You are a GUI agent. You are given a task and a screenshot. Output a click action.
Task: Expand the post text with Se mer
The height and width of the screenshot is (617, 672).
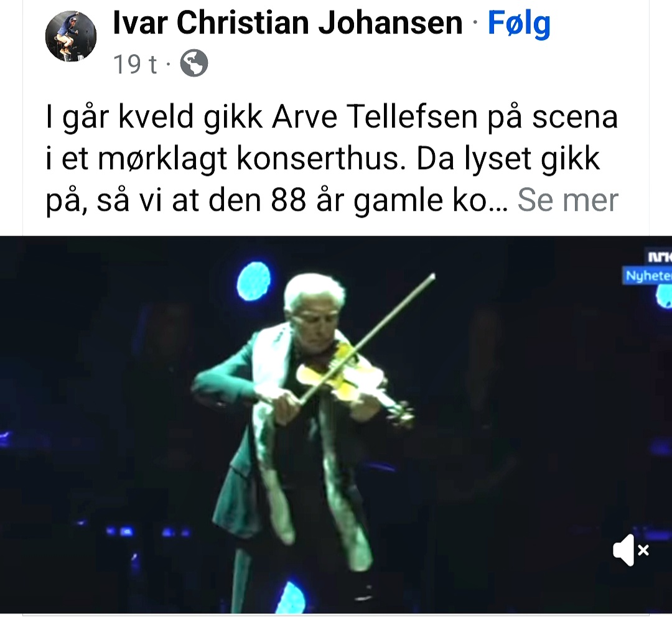[x=568, y=200]
